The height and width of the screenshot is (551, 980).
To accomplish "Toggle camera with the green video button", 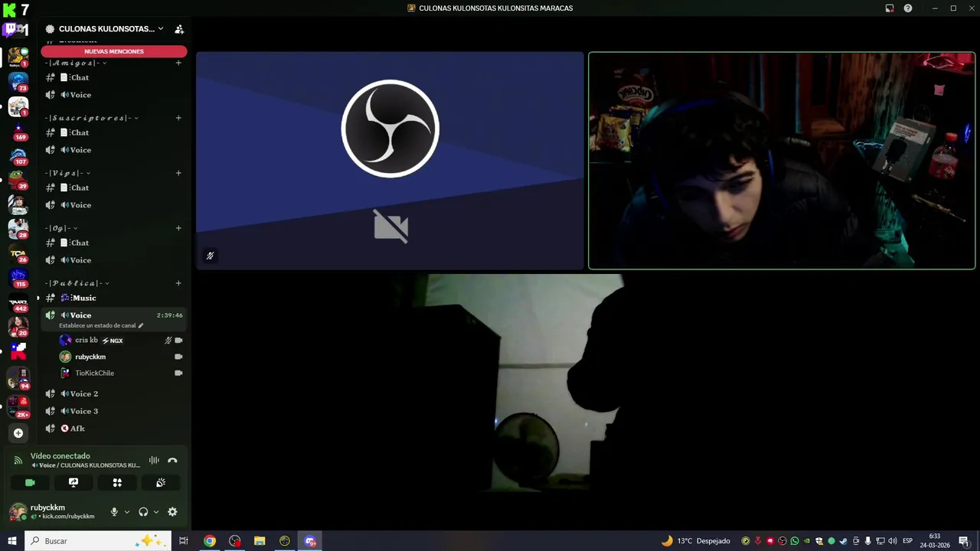I will point(30,483).
